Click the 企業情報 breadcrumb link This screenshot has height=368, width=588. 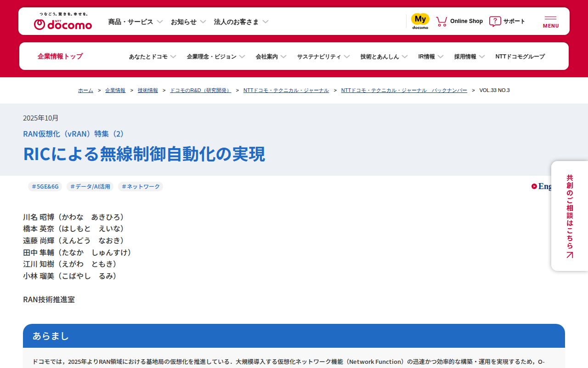click(115, 90)
